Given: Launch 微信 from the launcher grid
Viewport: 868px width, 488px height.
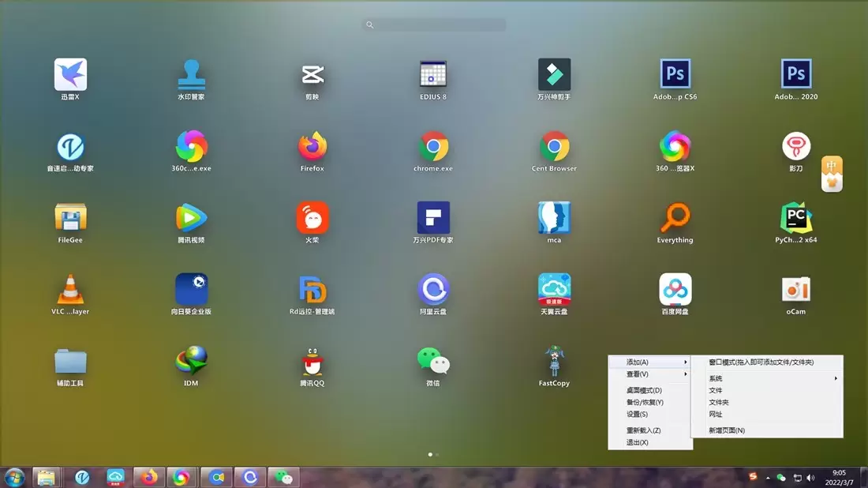Looking at the screenshot, I should pyautogui.click(x=433, y=361).
